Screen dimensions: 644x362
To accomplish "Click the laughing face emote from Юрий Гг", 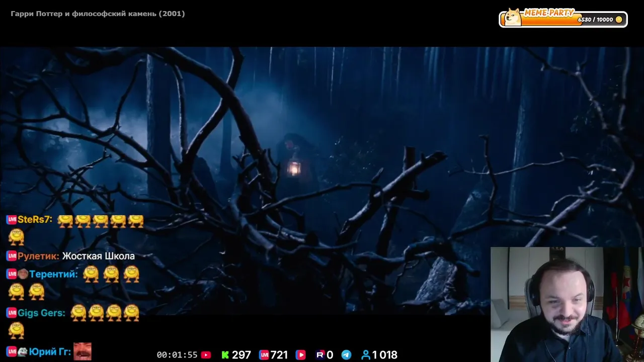I will [x=83, y=351].
